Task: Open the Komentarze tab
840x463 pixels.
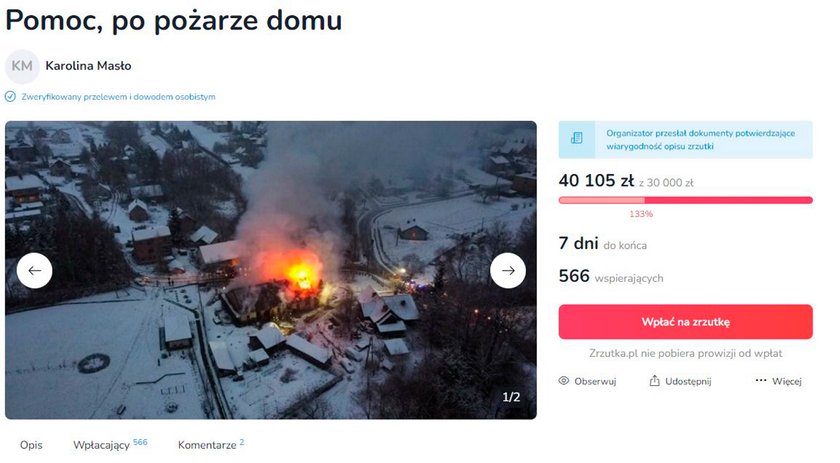Action: pyautogui.click(x=211, y=444)
